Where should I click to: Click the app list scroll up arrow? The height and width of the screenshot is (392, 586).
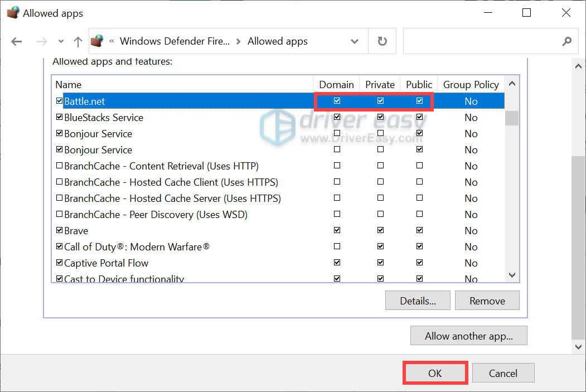click(x=512, y=84)
